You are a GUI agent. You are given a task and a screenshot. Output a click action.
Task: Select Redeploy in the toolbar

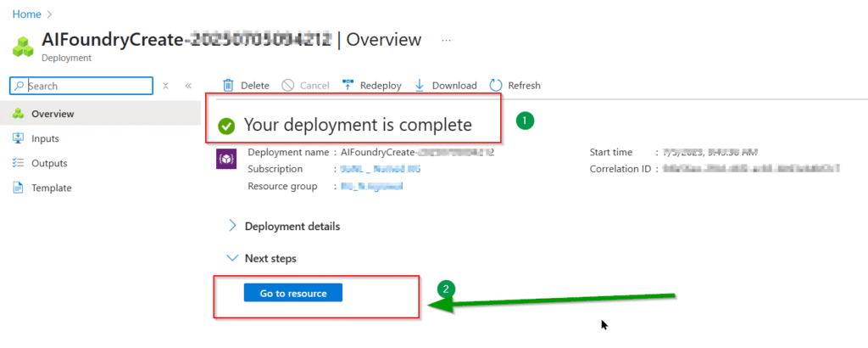coord(381,86)
